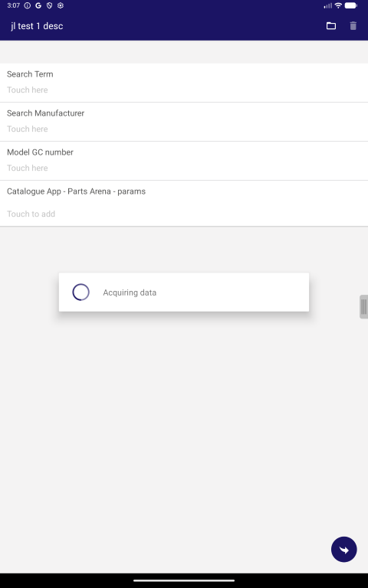Image resolution: width=368 pixels, height=588 pixels.
Task: Tap the Google G status icon
Action: pos(38,5)
